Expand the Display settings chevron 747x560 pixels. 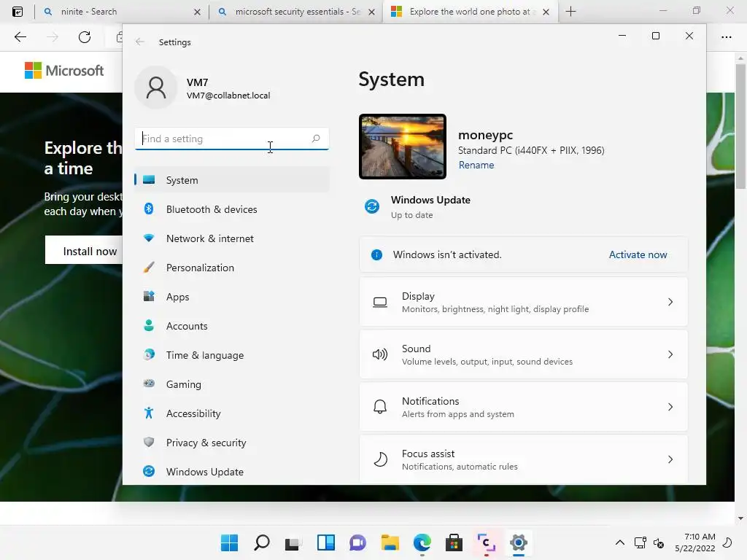670,302
